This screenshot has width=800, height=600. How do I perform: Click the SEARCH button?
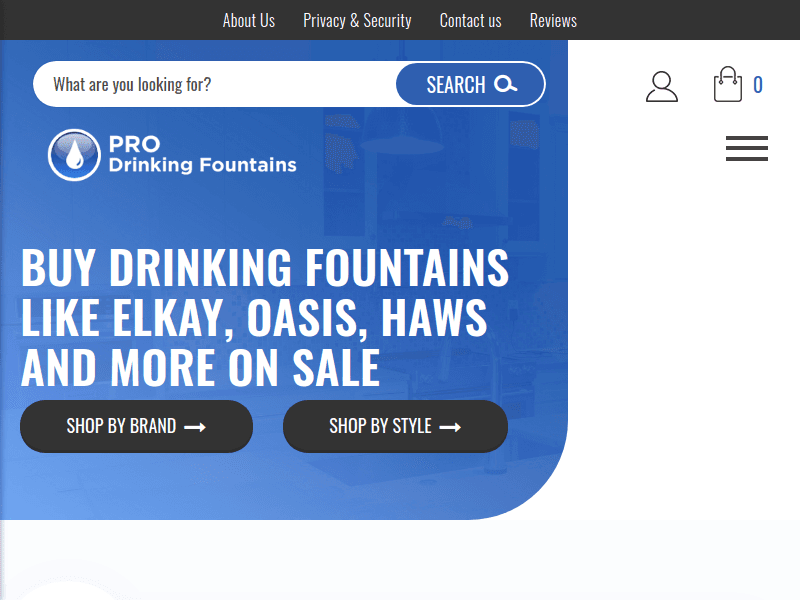470,84
